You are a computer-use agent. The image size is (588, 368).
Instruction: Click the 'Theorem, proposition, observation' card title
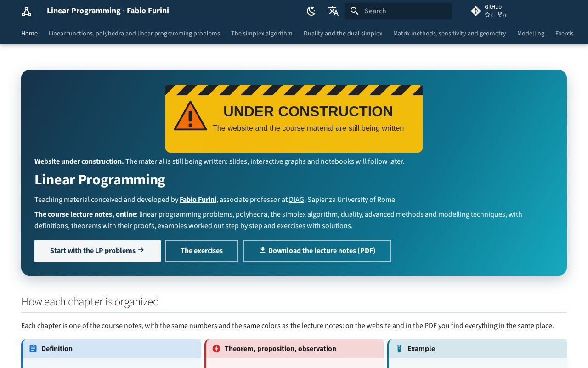click(x=280, y=349)
